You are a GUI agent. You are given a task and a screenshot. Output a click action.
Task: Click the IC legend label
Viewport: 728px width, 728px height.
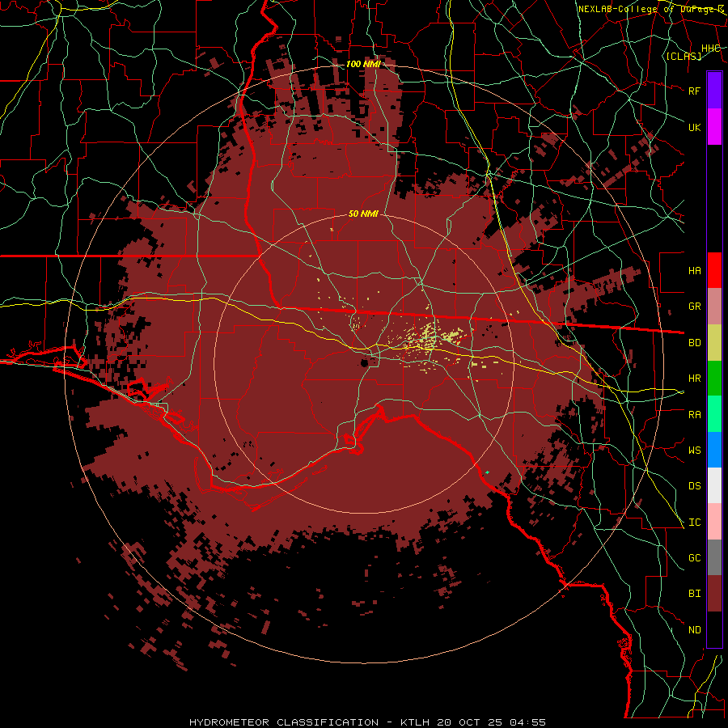(x=694, y=523)
